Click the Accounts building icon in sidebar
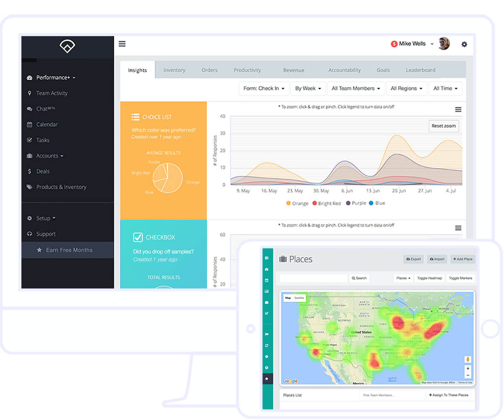Image resolution: width=504 pixels, height=420 pixels. coord(29,156)
